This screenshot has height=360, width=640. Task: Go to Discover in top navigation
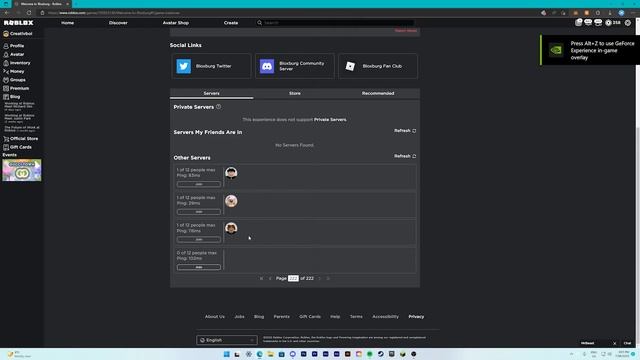(118, 23)
